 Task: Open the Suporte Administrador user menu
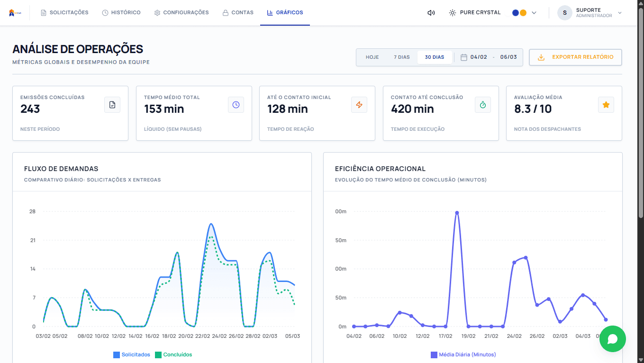point(590,13)
